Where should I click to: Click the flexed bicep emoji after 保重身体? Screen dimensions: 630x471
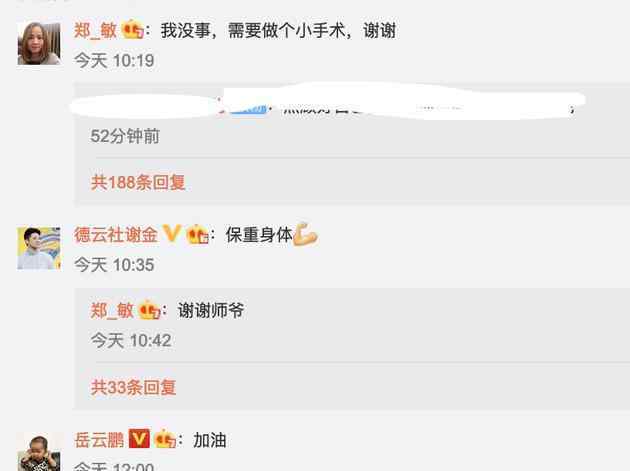306,234
